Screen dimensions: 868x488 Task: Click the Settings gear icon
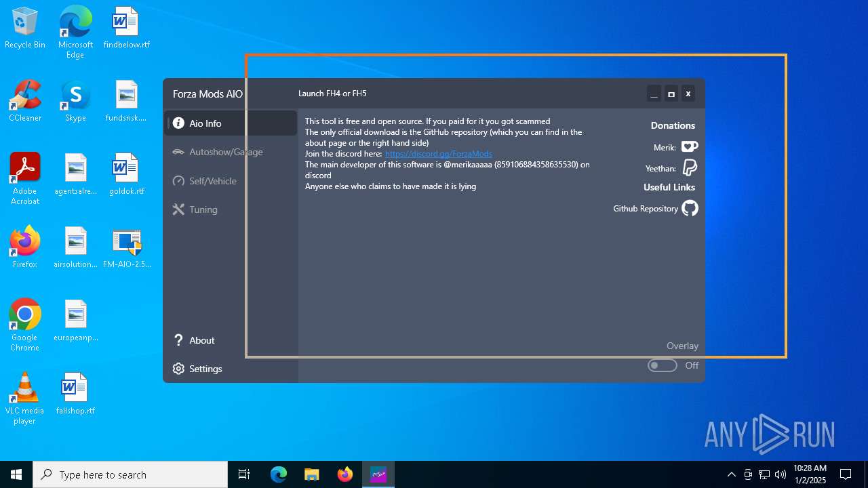point(178,369)
